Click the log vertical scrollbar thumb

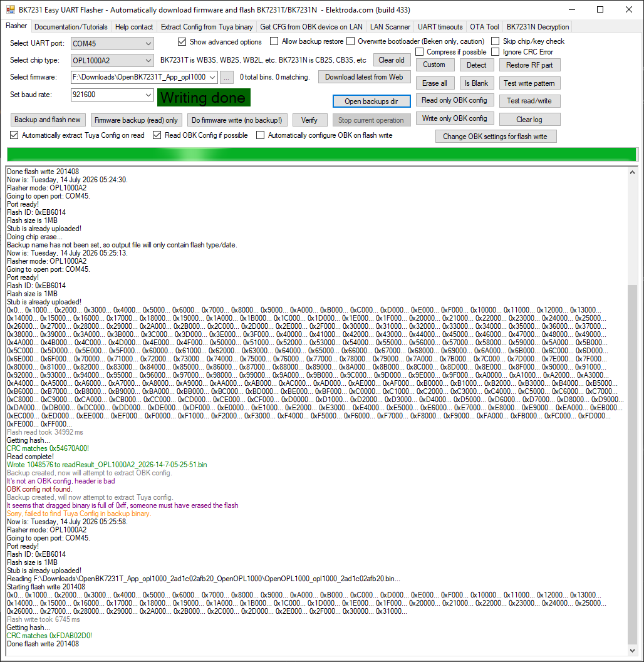pos(632,463)
